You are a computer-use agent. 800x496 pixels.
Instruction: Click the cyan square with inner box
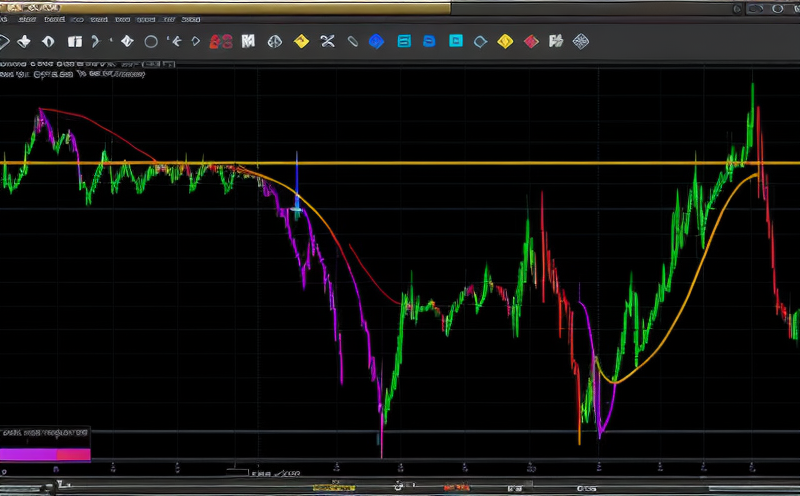[456, 41]
